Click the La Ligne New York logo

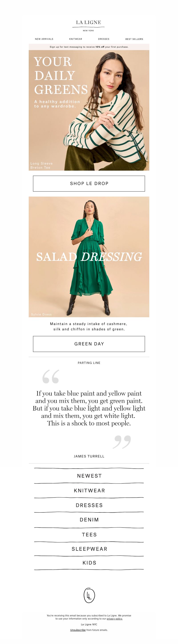(89, 26)
